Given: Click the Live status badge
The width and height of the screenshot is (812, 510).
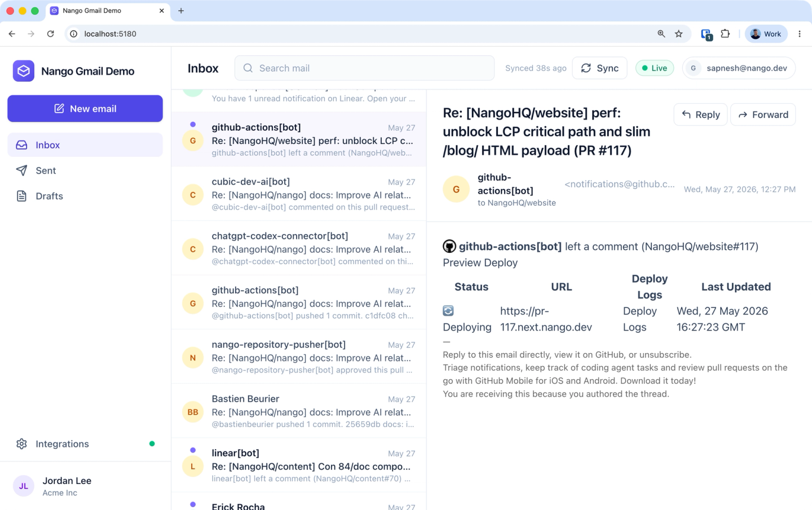Looking at the screenshot, I should tap(655, 68).
